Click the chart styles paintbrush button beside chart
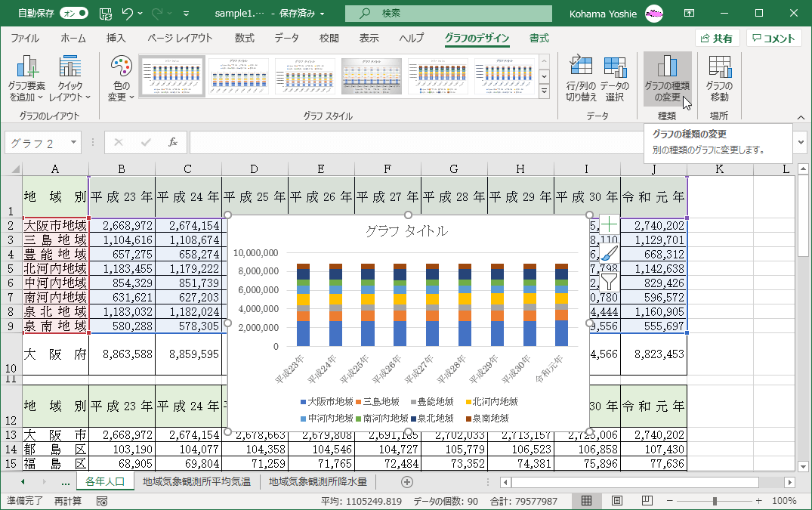This screenshot has width=812, height=510. [609, 253]
